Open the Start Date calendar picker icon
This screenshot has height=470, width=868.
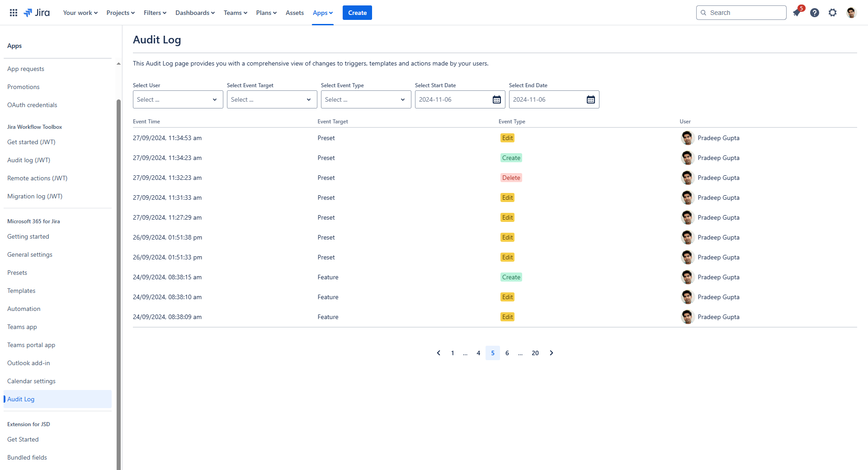click(x=496, y=99)
